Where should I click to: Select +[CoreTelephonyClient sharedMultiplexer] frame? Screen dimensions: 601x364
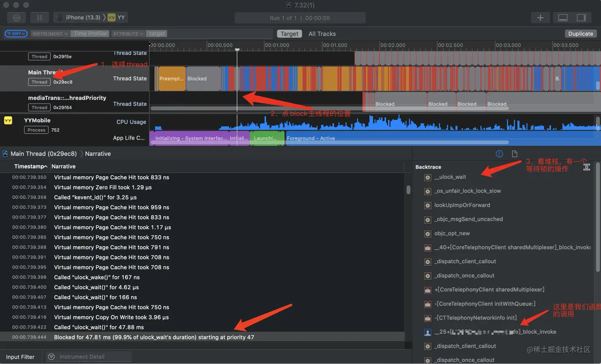(489, 290)
